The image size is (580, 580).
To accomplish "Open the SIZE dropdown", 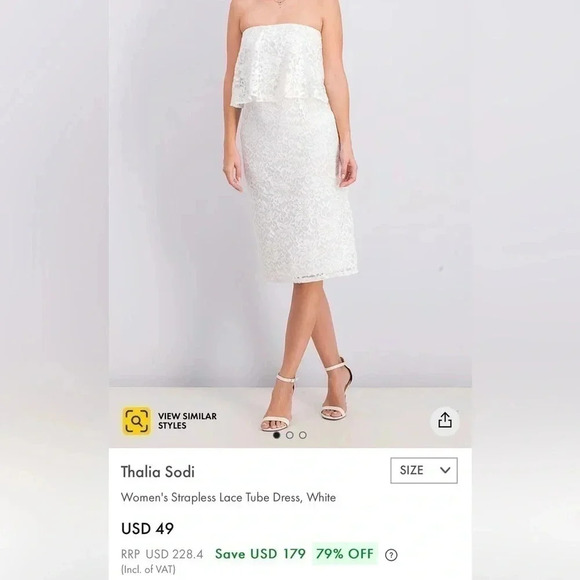I will [x=424, y=470].
